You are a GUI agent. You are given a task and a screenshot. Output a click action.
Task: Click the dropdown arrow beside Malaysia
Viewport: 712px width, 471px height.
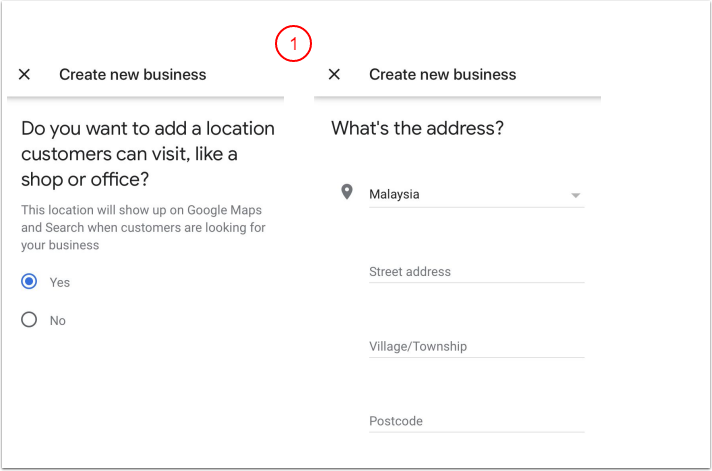[576, 195]
